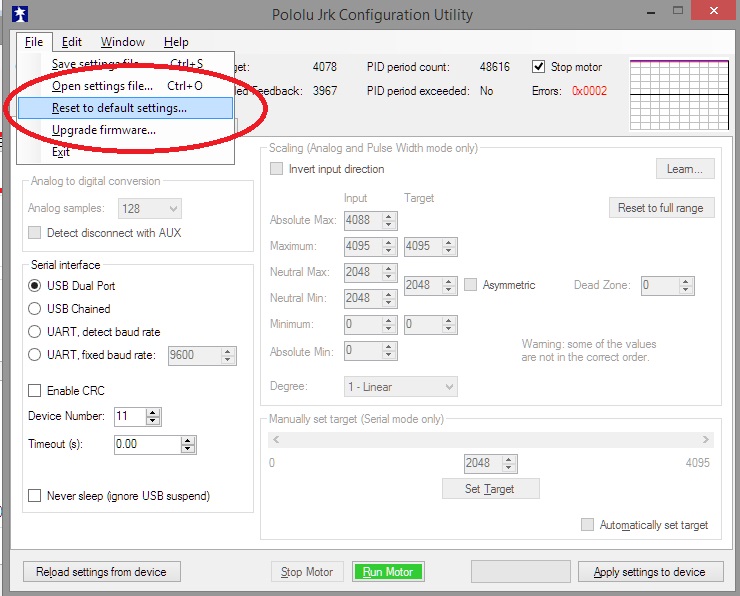The width and height of the screenshot is (740, 596).
Task: Open the Help menu
Action: coord(176,42)
